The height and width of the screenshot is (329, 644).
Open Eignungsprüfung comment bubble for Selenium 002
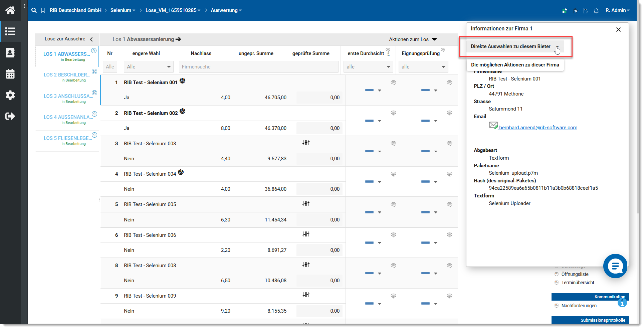coord(450,113)
